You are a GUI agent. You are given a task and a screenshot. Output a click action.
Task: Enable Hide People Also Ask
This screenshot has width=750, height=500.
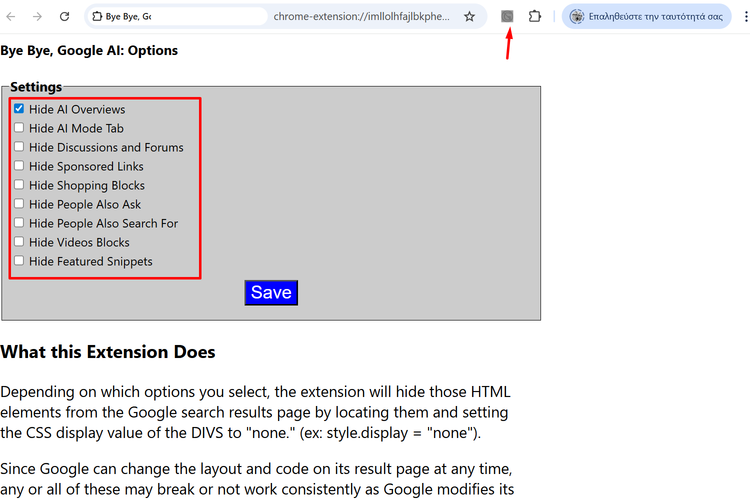pos(19,203)
